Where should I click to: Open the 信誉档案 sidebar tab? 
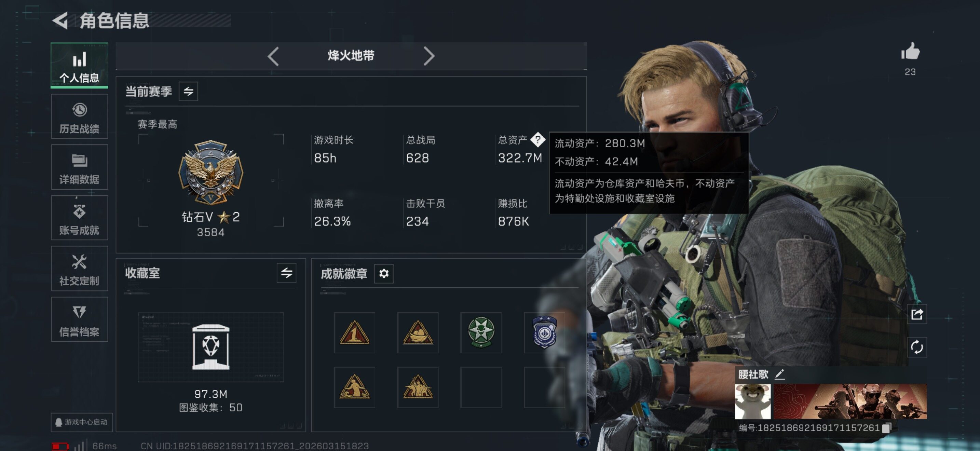pyautogui.click(x=80, y=319)
